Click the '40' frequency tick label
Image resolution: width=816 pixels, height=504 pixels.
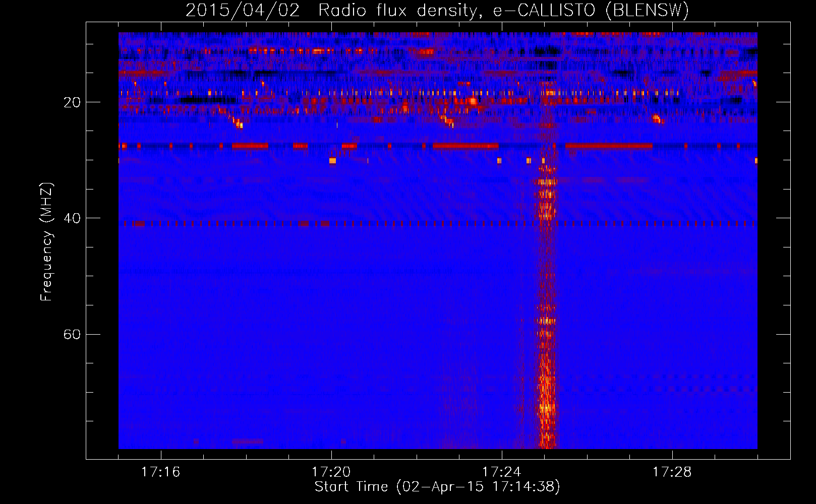pos(72,218)
